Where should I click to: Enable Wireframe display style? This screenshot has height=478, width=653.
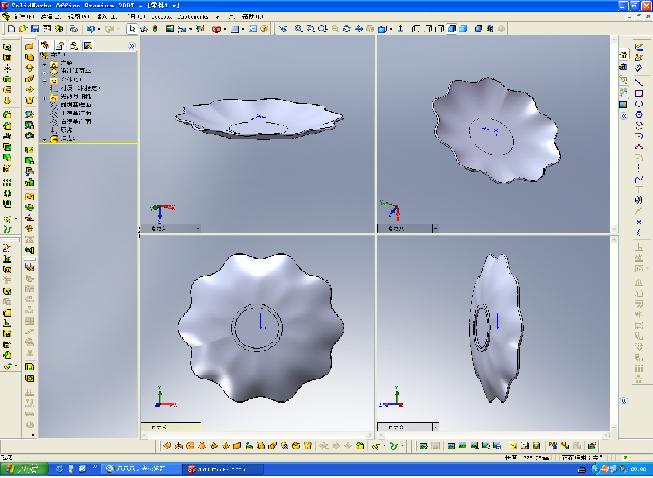[x=416, y=29]
